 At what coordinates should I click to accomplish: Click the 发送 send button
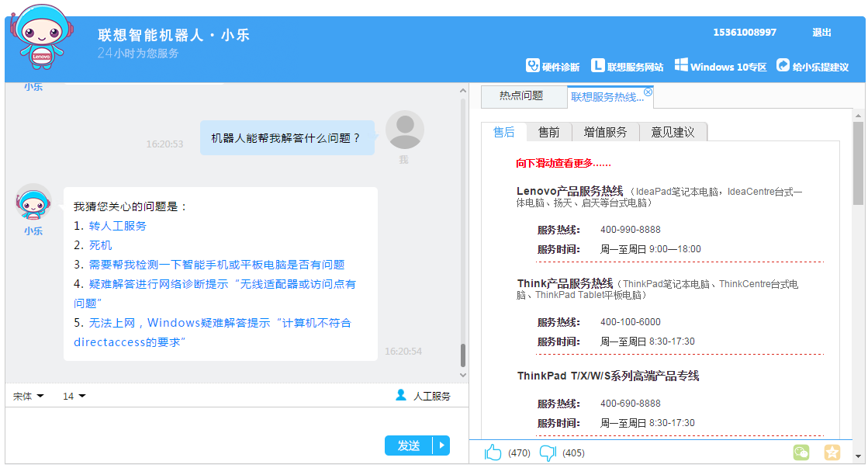coord(409,445)
